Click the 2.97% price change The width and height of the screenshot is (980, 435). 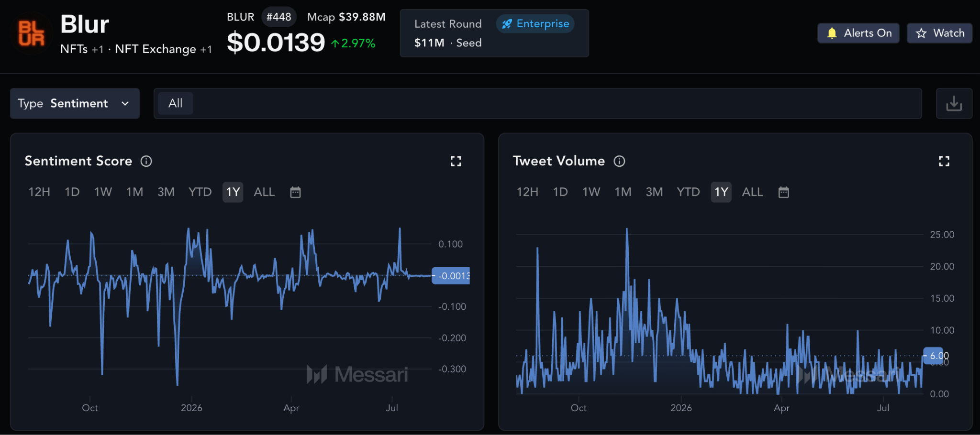point(353,43)
